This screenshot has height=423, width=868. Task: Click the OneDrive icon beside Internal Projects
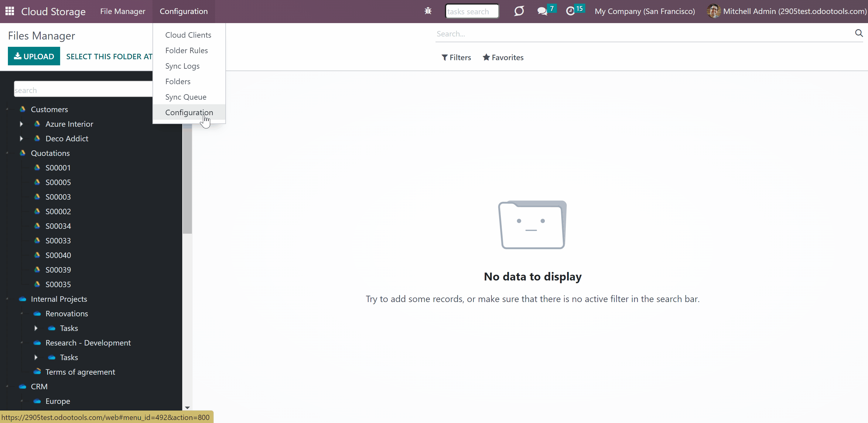point(22,299)
